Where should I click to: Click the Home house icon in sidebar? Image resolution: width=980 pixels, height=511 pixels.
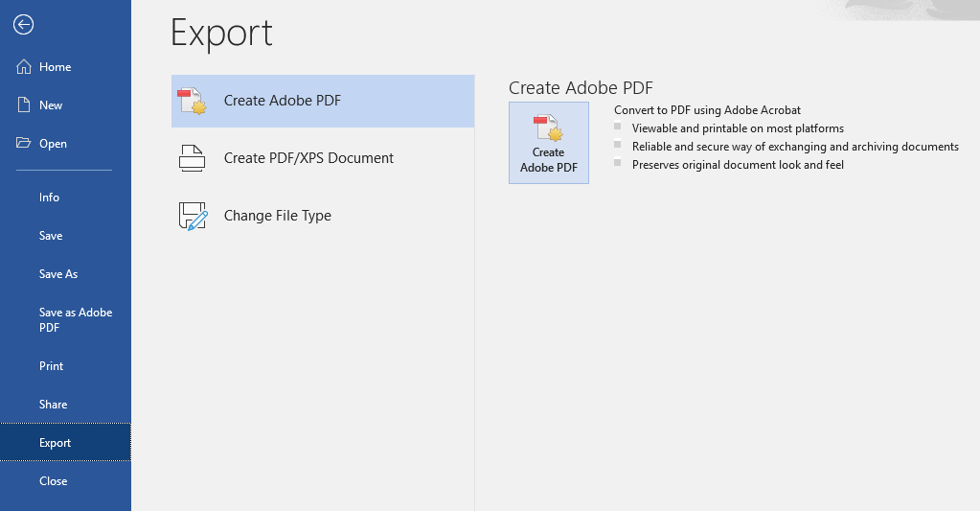click(24, 67)
